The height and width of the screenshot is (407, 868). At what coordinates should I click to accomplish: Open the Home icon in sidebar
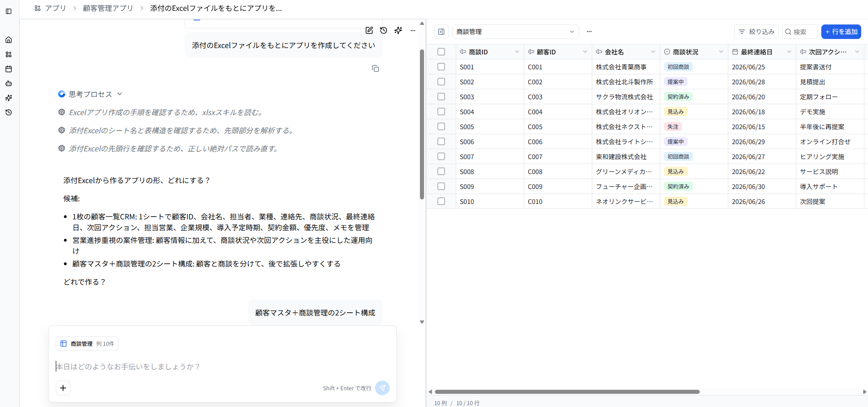(9, 40)
